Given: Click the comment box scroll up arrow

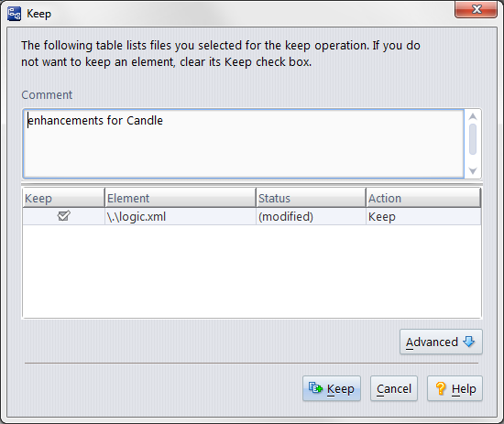Looking at the screenshot, I should [473, 116].
